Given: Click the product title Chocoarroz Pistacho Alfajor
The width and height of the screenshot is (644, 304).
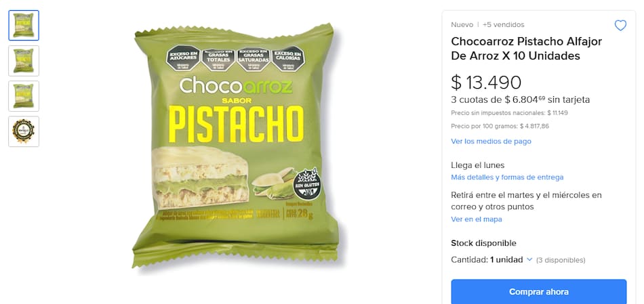Looking at the screenshot, I should click(x=527, y=49).
